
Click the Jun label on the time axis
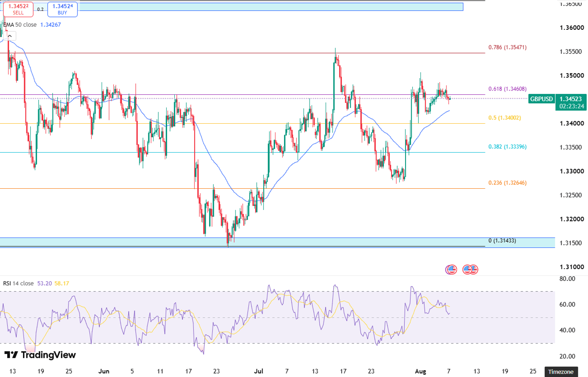104,371
